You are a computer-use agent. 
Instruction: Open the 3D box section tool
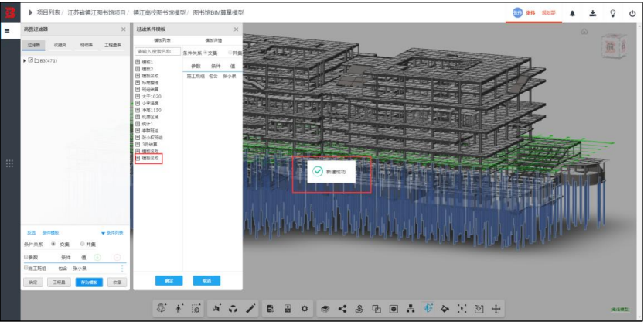tap(233, 308)
